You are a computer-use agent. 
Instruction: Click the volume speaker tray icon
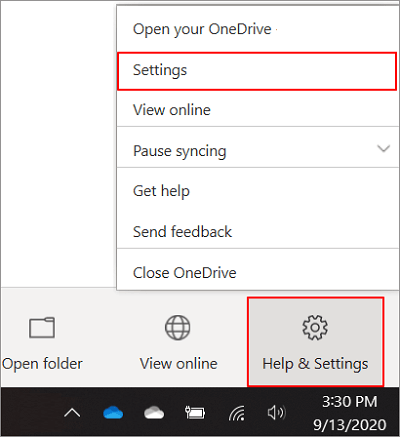[x=276, y=413]
